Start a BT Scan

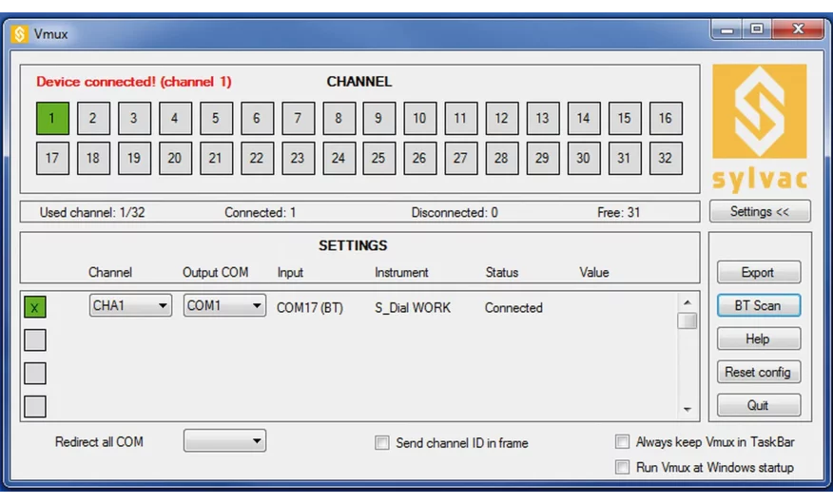click(759, 306)
